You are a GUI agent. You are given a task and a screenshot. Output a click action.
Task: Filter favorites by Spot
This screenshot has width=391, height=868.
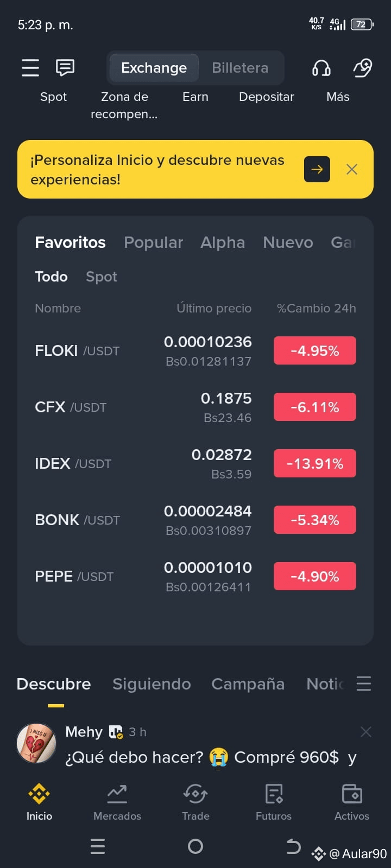pos(102,277)
